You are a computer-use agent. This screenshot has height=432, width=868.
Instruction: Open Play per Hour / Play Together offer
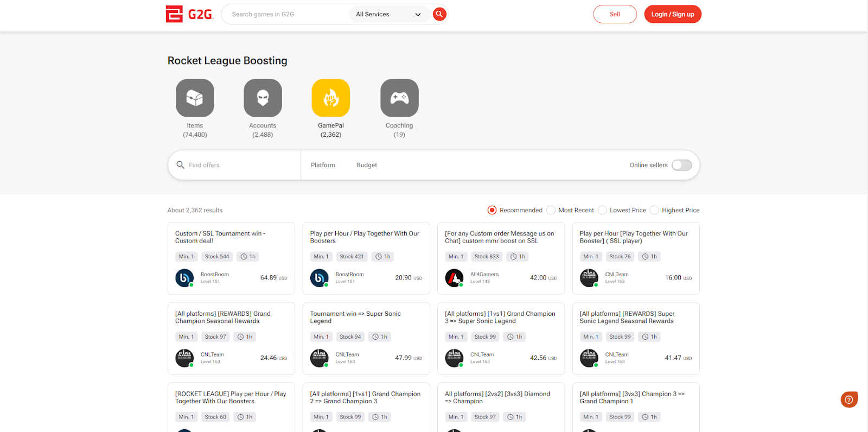pos(366,258)
